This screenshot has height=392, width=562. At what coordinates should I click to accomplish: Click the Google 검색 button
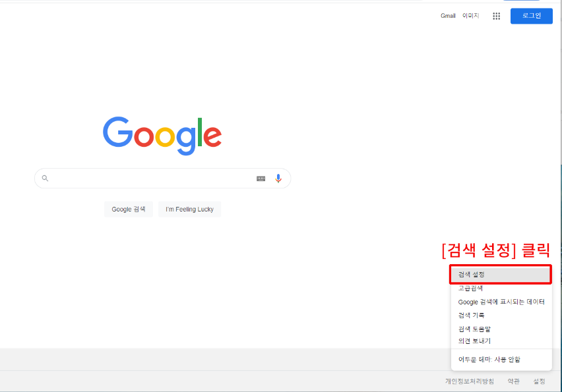129,209
